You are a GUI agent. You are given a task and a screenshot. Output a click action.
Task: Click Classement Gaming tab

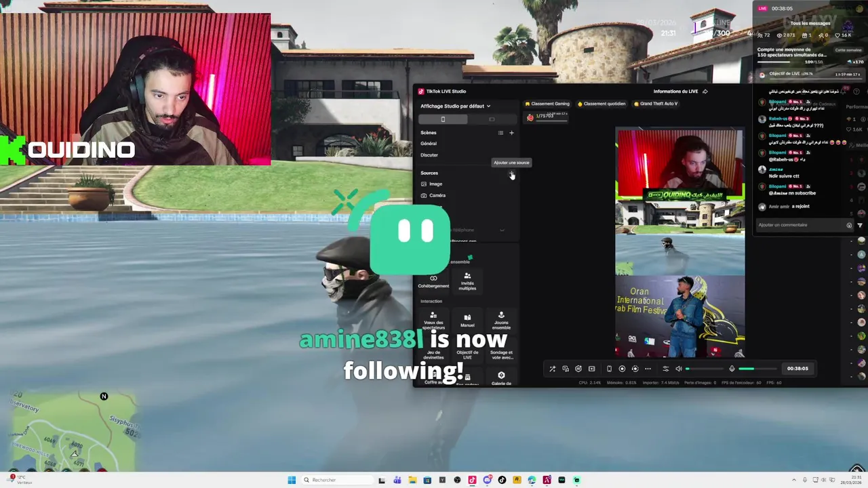click(547, 104)
